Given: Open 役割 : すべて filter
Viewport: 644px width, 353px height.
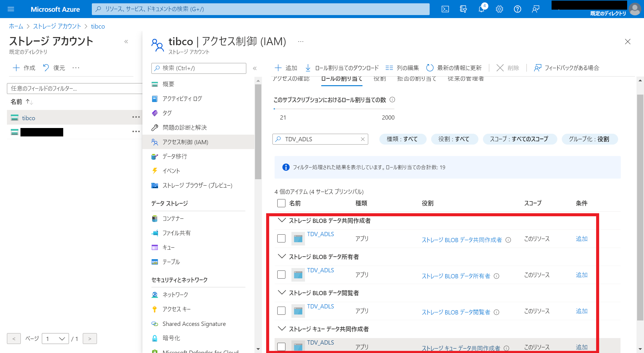Looking at the screenshot, I should coord(454,139).
